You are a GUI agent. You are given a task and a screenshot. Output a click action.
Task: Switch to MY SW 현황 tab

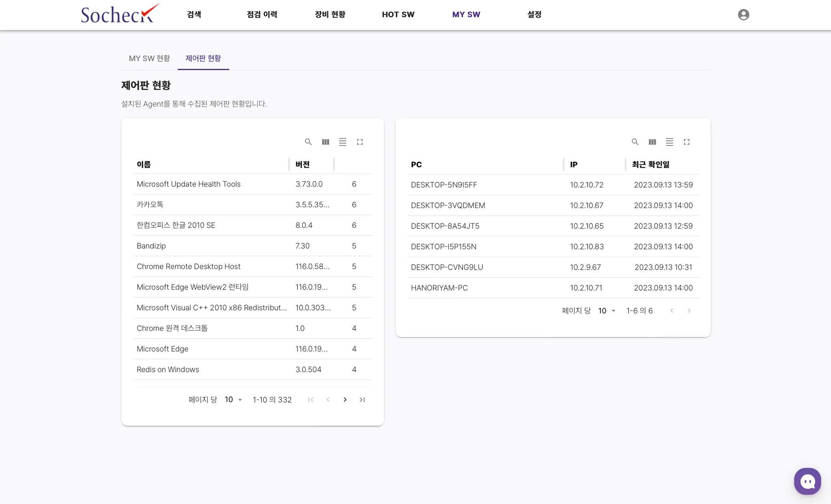(x=149, y=58)
